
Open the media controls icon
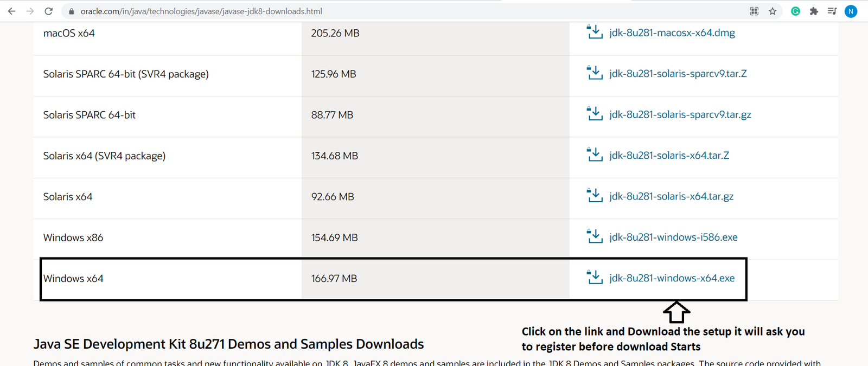pyautogui.click(x=832, y=11)
